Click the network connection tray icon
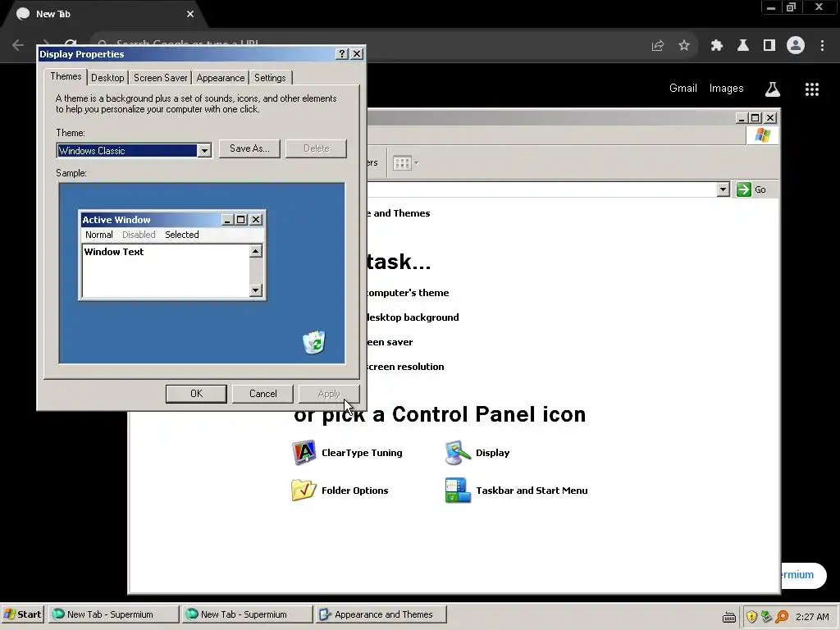Image resolution: width=840 pixels, height=630 pixels. (x=767, y=617)
